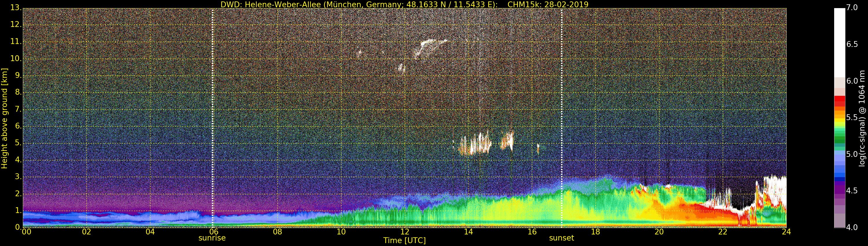Image resolution: width=868 pixels, height=246 pixels.
Task: Click the date label "CHM15k: 28-02-2019"
Action: (x=548, y=4)
